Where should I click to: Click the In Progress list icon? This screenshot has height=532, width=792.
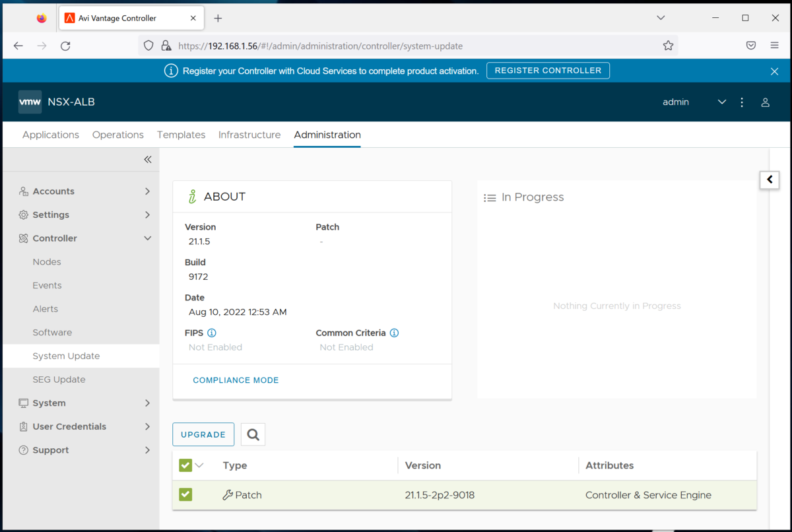click(x=490, y=197)
